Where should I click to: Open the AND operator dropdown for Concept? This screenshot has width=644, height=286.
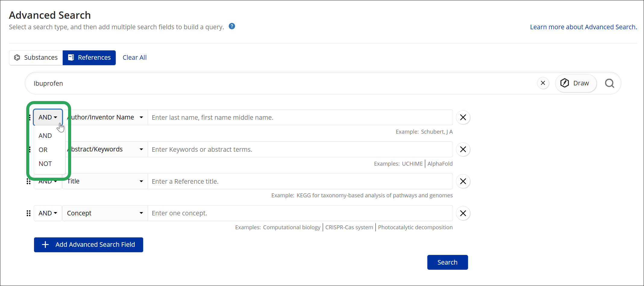coord(48,213)
